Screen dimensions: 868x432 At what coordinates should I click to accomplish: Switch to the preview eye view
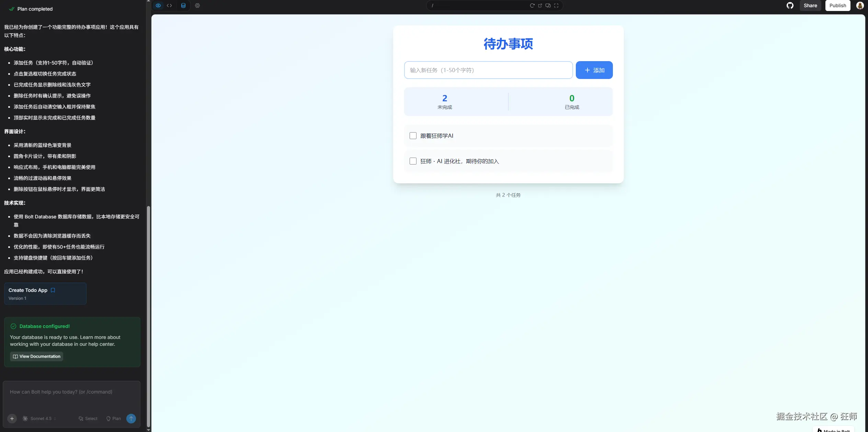pyautogui.click(x=158, y=5)
